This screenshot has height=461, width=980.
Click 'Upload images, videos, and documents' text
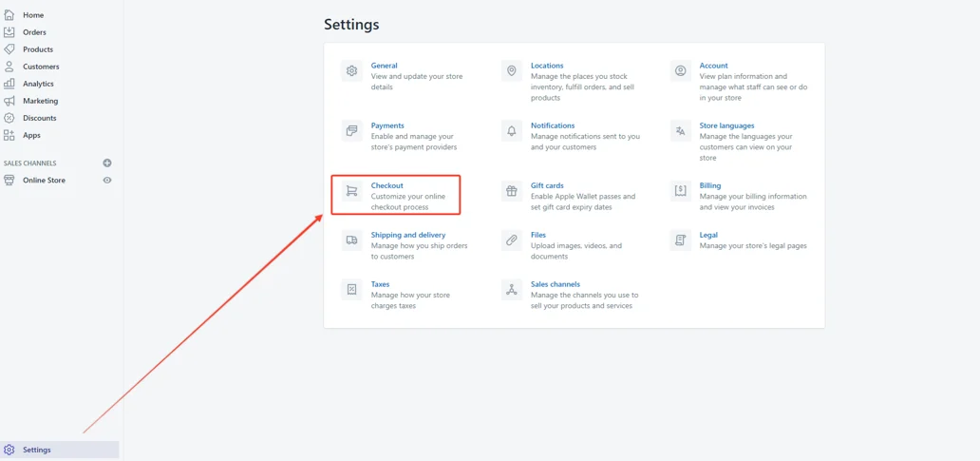click(x=576, y=251)
